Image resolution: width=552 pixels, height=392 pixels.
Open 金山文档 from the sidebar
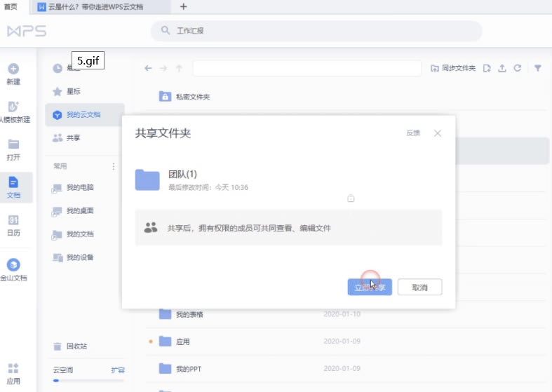click(x=13, y=265)
